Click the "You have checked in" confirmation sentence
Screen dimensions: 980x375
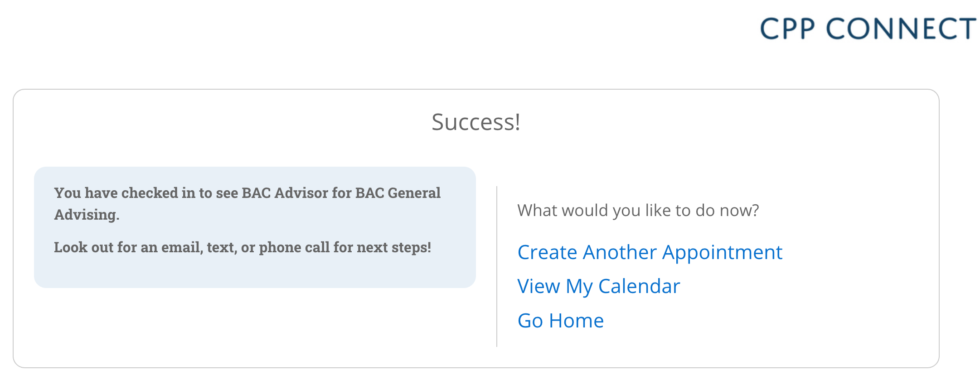pyautogui.click(x=247, y=193)
